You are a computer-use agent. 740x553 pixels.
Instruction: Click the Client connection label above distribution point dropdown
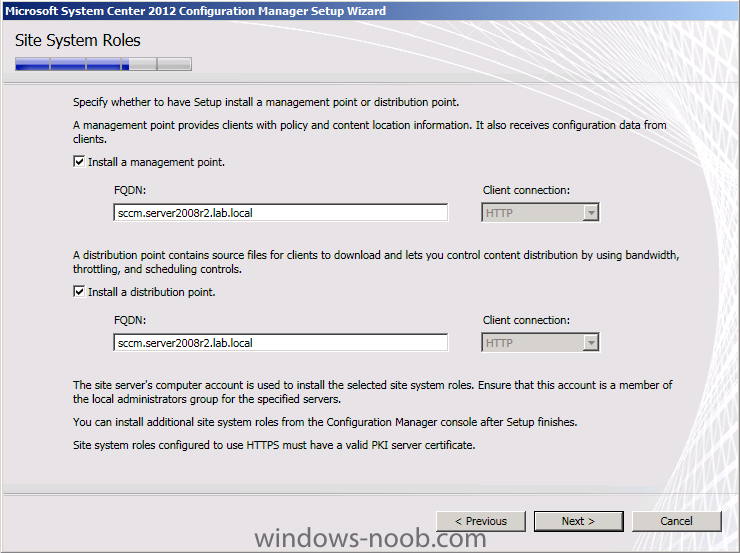(x=526, y=320)
